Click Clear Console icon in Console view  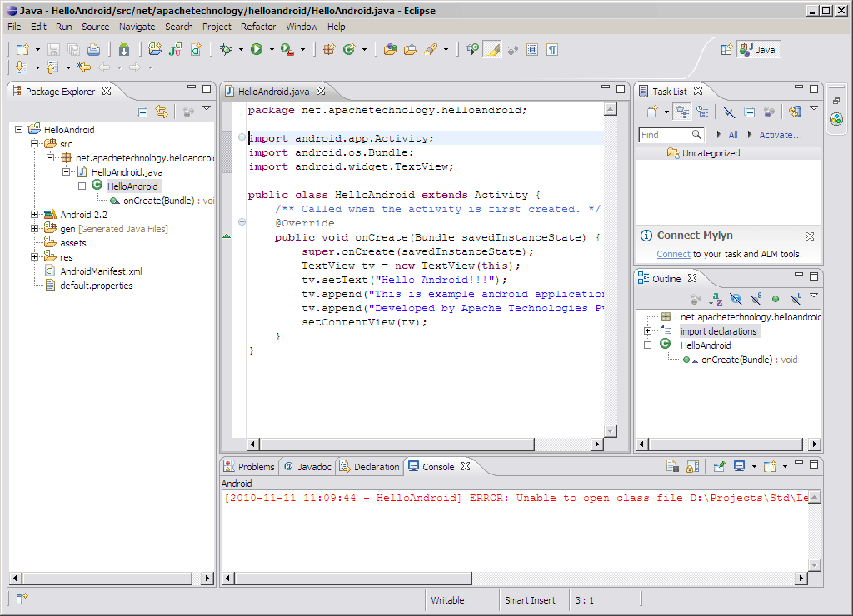(x=673, y=466)
